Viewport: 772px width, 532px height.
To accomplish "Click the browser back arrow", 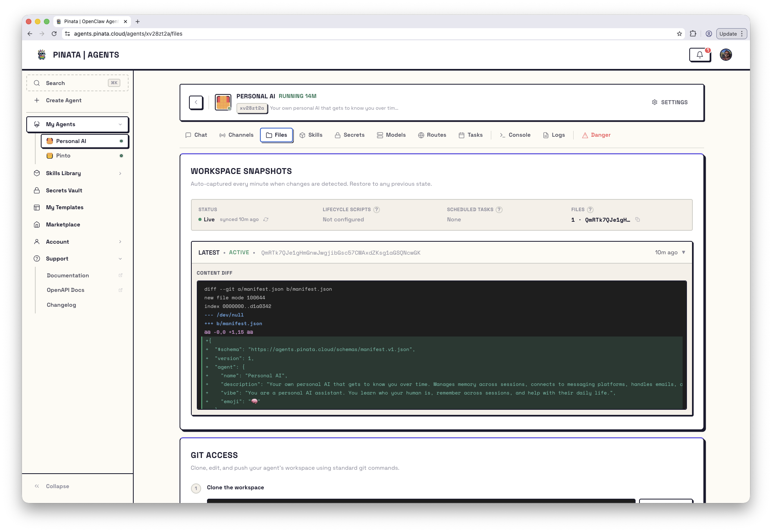I will click(x=30, y=34).
